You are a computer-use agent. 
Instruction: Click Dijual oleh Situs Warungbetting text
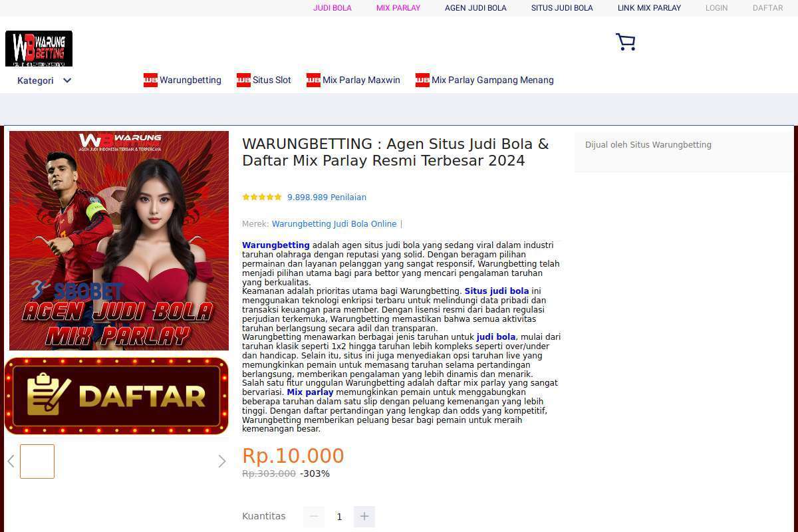pos(648,145)
